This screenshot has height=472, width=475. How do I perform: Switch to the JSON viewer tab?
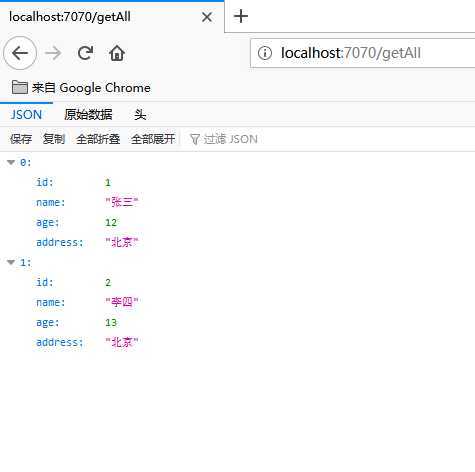pos(26,115)
